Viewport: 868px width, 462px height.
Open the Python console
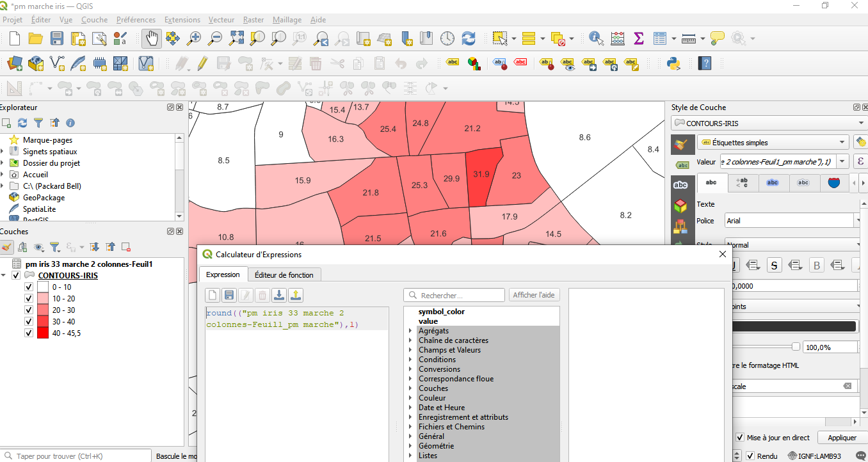673,63
